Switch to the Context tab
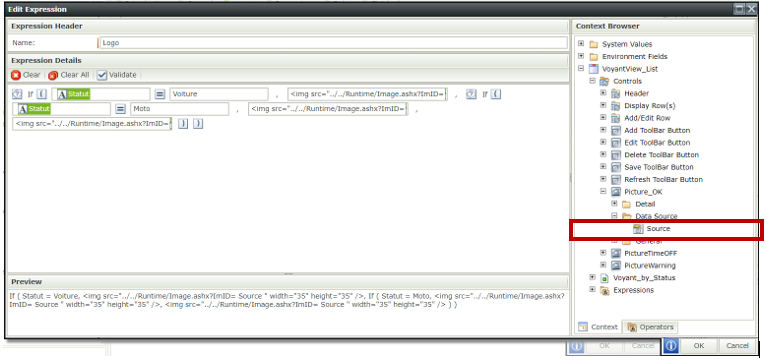766x362 pixels. click(x=599, y=327)
